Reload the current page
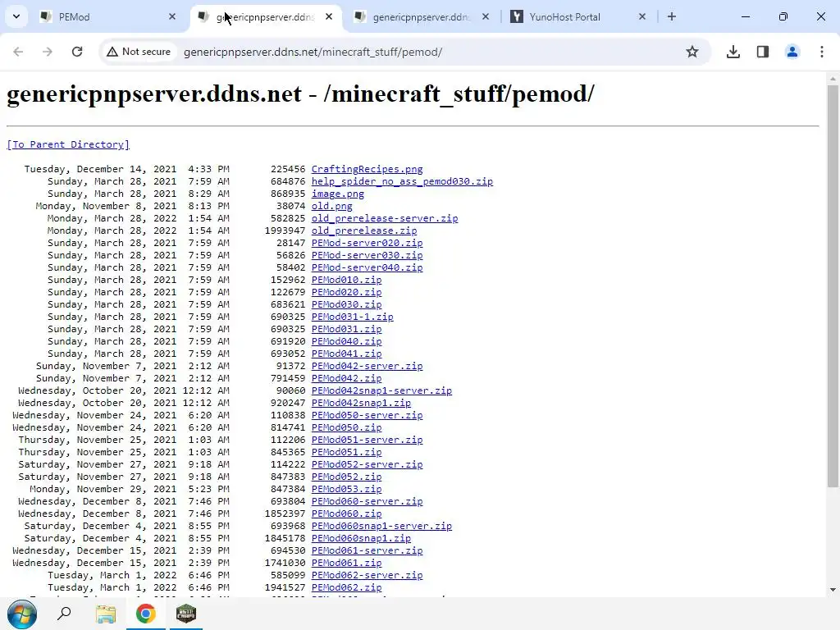This screenshot has width=840, height=630. click(77, 52)
